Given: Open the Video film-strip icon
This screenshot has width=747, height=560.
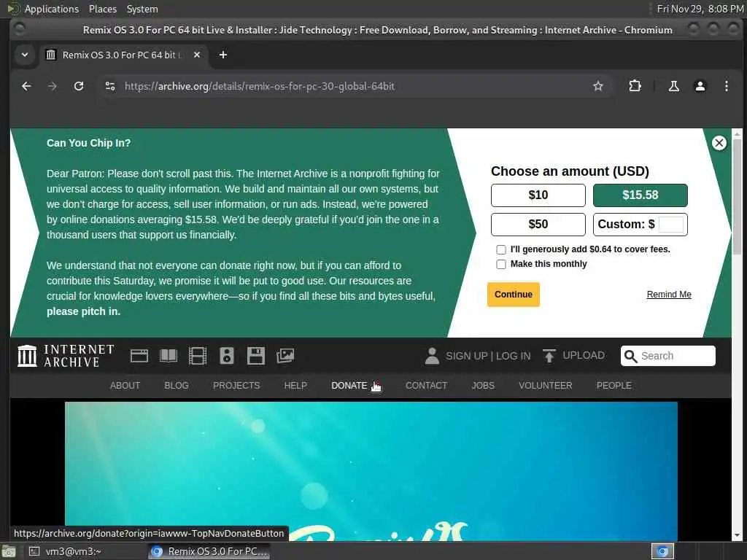Looking at the screenshot, I should point(197,356).
